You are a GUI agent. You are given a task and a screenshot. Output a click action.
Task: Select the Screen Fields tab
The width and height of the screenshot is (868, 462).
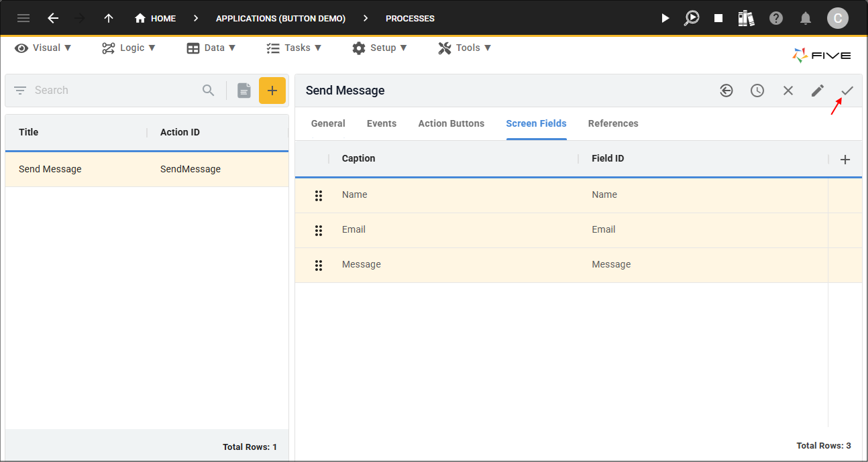(537, 123)
